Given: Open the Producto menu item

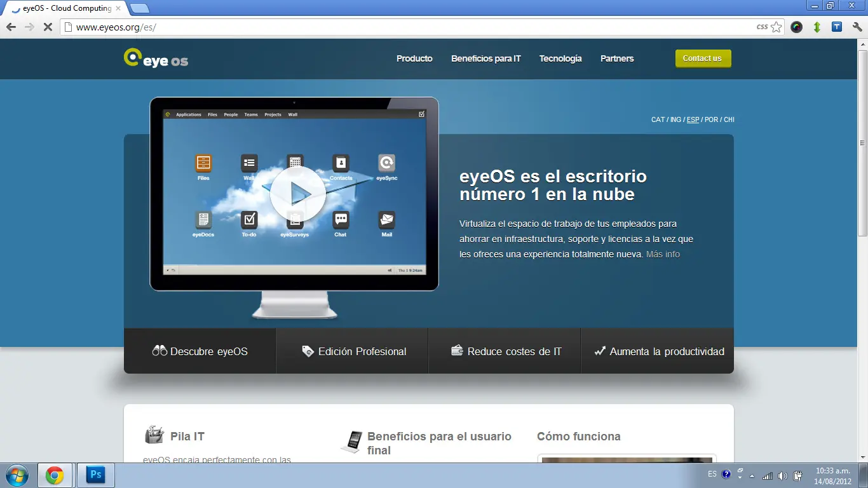Looking at the screenshot, I should (x=414, y=58).
